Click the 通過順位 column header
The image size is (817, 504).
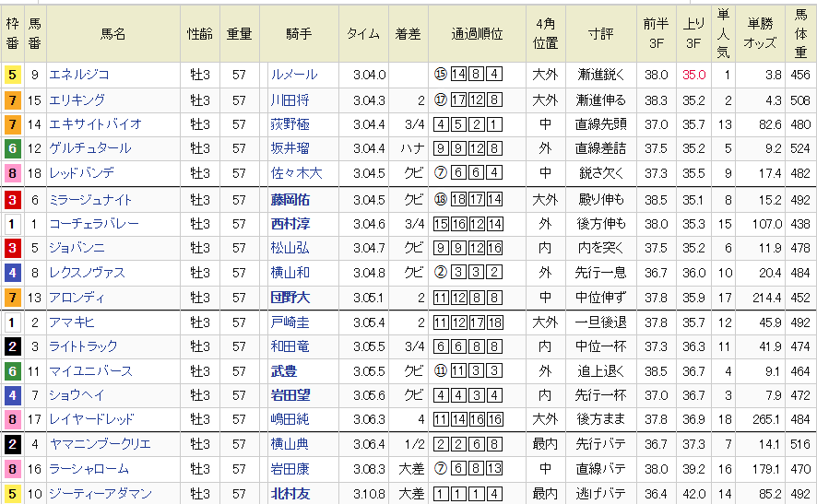coord(477,34)
